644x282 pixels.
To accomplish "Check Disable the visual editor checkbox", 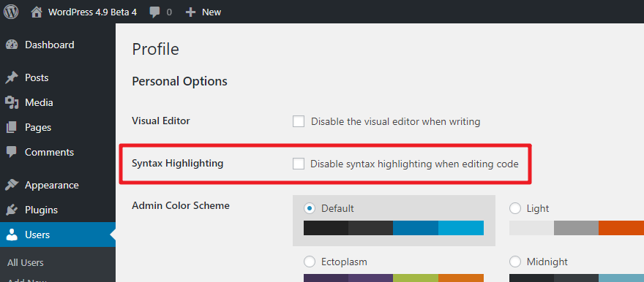I will (x=299, y=121).
